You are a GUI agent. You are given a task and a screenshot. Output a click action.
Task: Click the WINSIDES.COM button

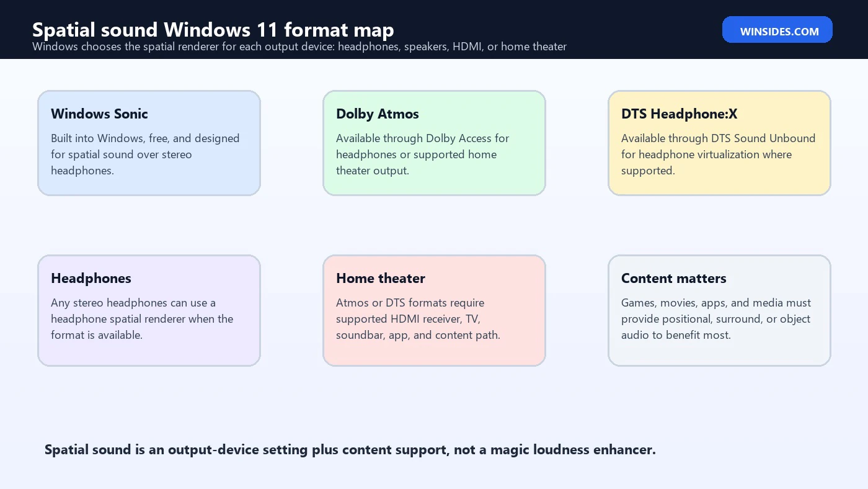click(777, 30)
